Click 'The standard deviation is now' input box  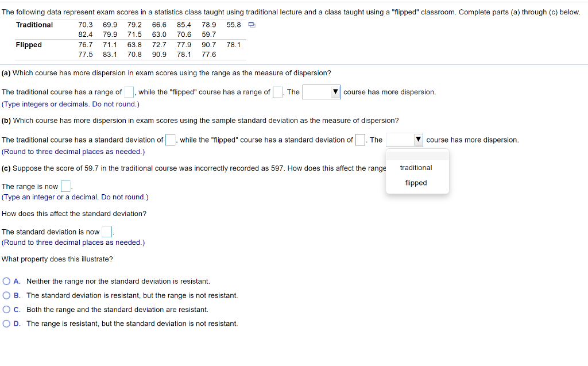tap(107, 232)
